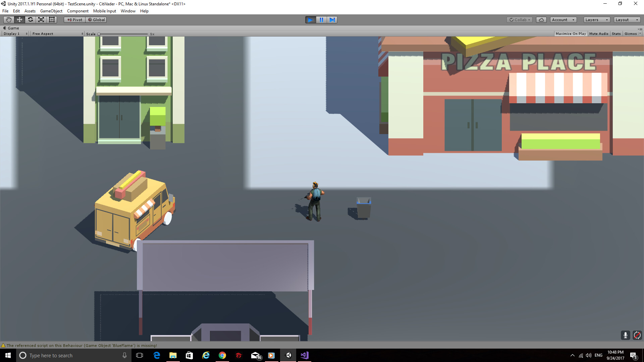Expand the Free Aspect dropdown
This screenshot has width=644, height=362.
click(57, 34)
